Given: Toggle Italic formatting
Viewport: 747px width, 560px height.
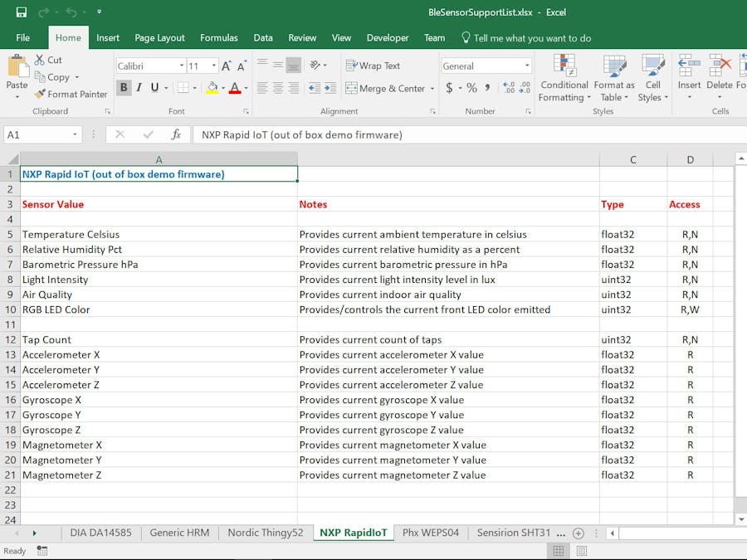Looking at the screenshot, I should [x=139, y=88].
